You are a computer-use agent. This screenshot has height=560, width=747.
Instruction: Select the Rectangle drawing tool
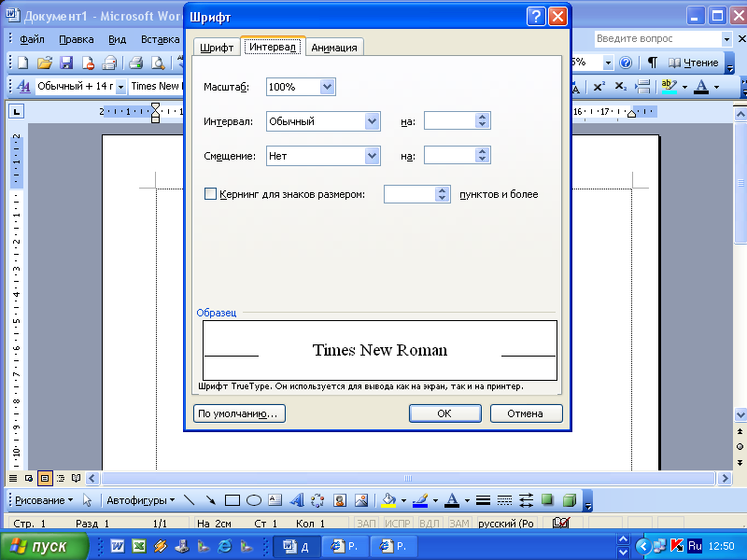pyautogui.click(x=232, y=500)
